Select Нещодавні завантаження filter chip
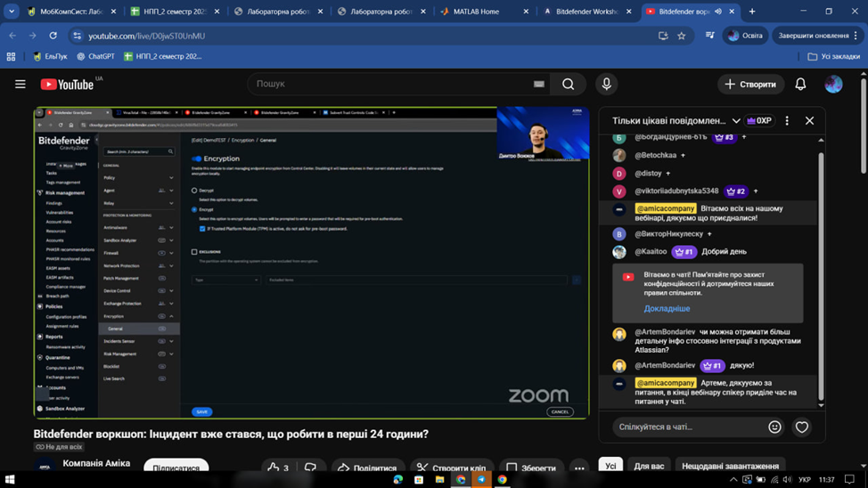Screen dimensions: 868x488 point(730,466)
